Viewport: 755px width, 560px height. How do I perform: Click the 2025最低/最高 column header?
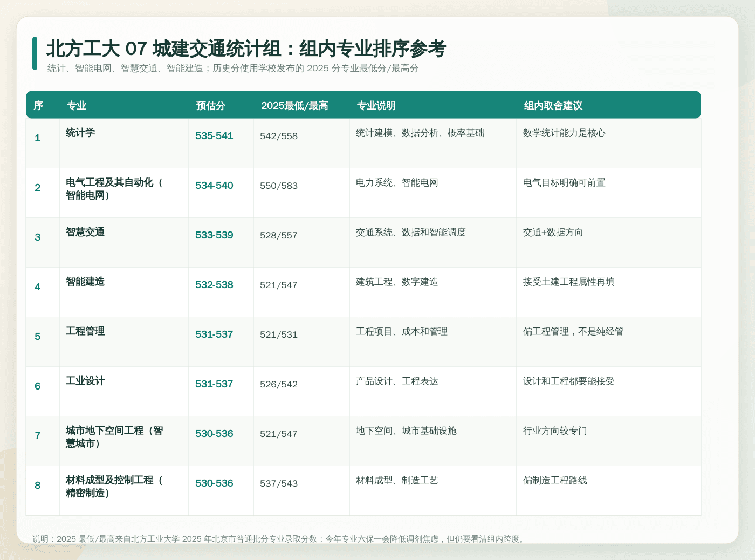tap(295, 105)
